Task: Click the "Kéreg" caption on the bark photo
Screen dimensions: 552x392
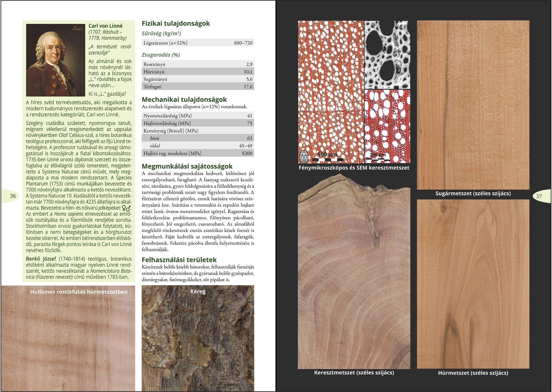Action: click(198, 291)
